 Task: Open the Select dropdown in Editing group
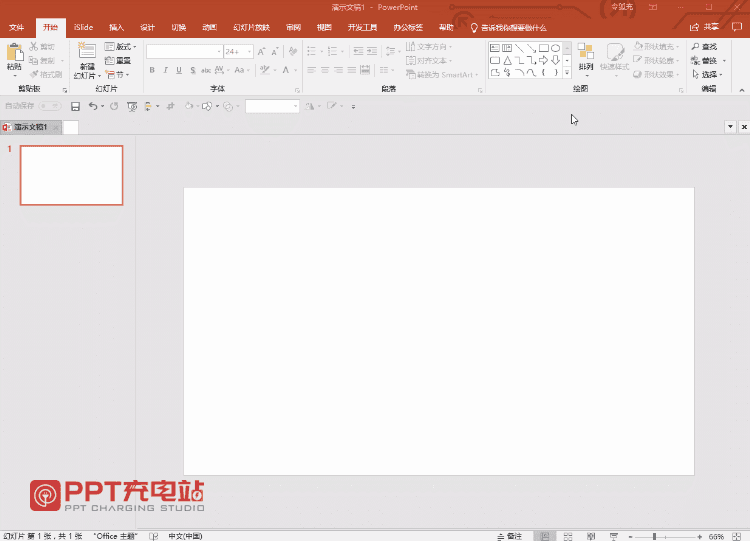coord(707,75)
